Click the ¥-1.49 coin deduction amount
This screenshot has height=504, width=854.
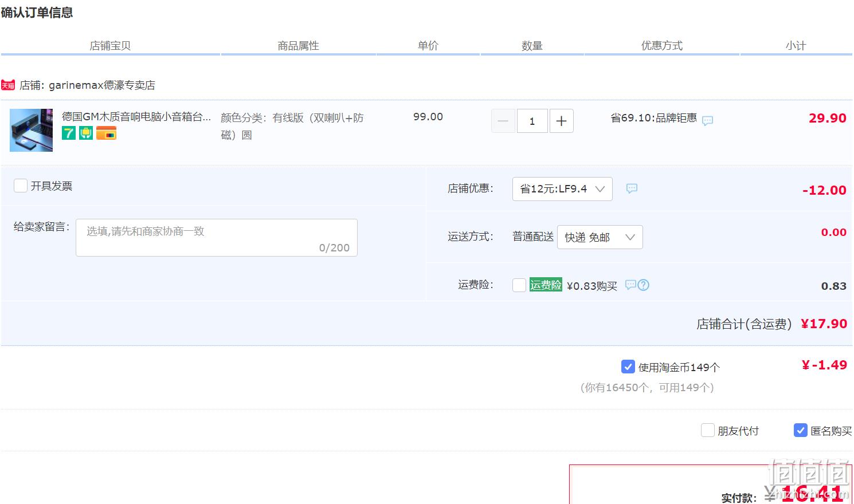click(824, 365)
